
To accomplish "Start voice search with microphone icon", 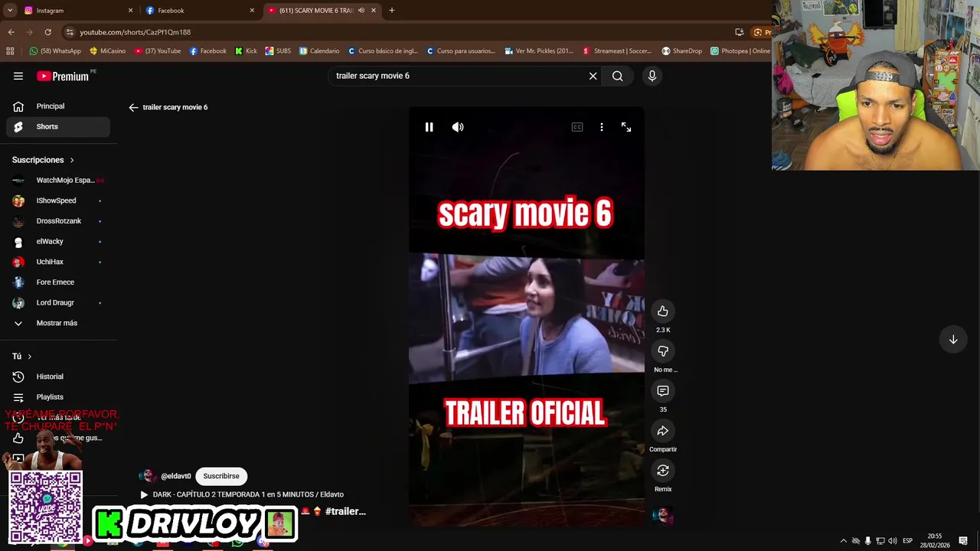I will click(x=652, y=76).
